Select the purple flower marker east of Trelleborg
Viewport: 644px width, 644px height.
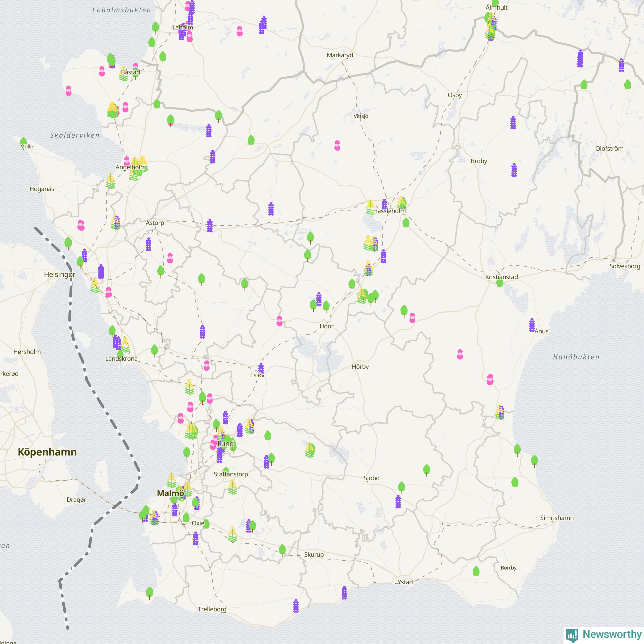point(296,606)
